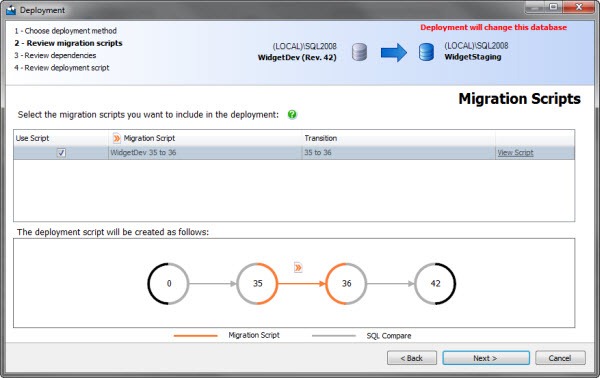The height and width of the screenshot is (378, 600).
Task: Select revision 0 circle in the diagram
Action: click(168, 284)
